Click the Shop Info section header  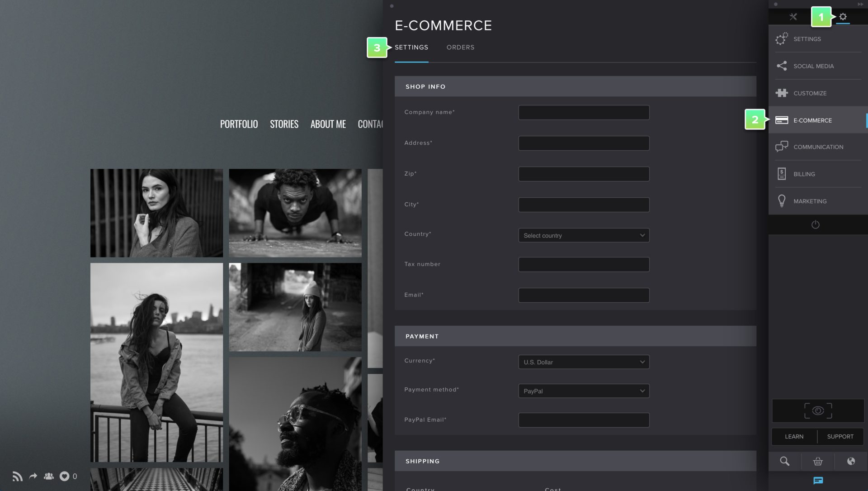coord(575,86)
